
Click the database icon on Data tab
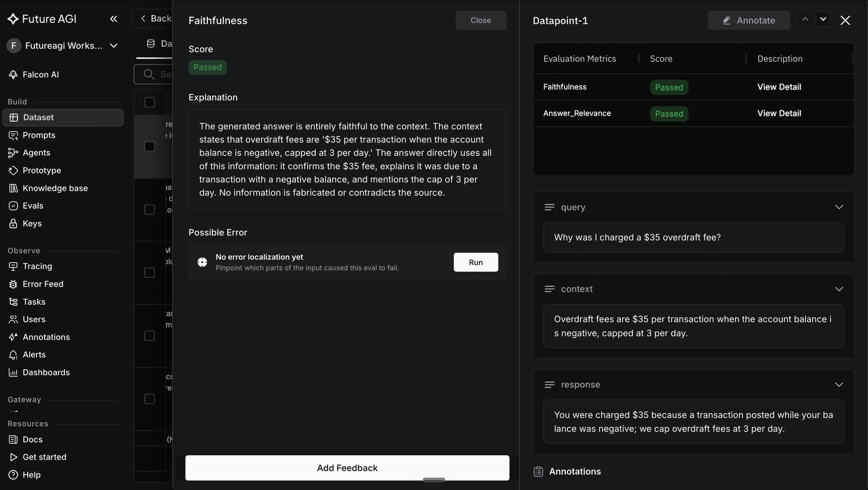pos(151,43)
